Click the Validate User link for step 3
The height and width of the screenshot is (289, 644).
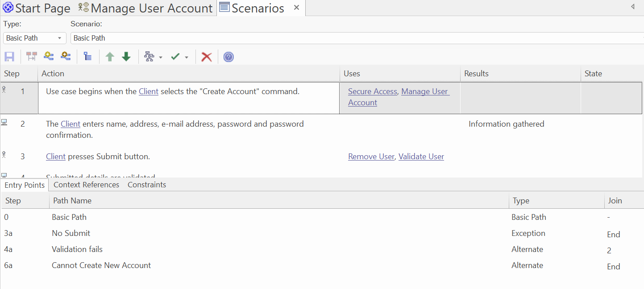coord(421,156)
